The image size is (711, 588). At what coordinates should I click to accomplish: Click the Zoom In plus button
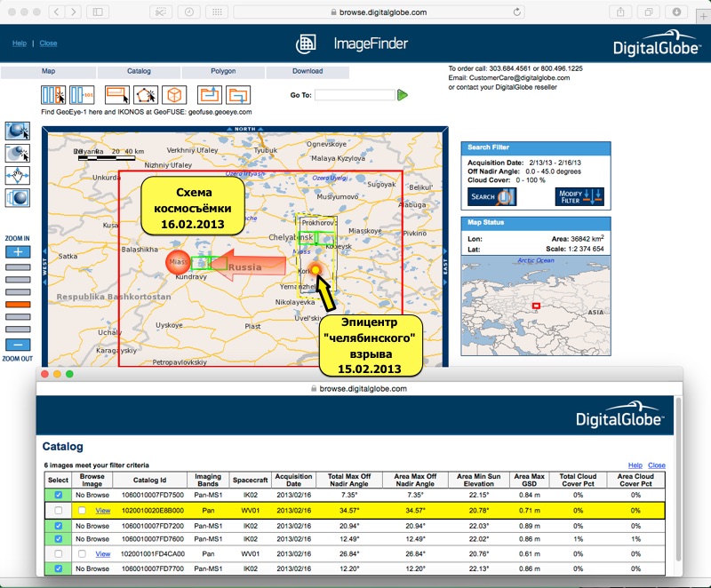tap(18, 252)
